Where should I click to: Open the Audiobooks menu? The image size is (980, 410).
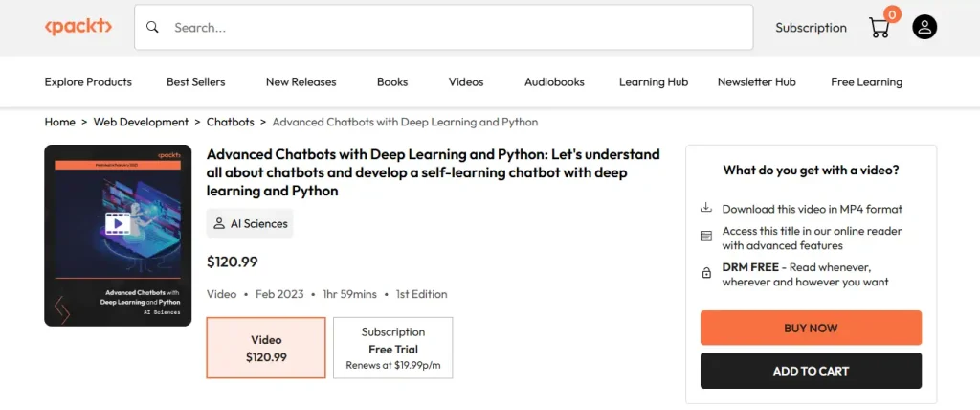tap(554, 82)
